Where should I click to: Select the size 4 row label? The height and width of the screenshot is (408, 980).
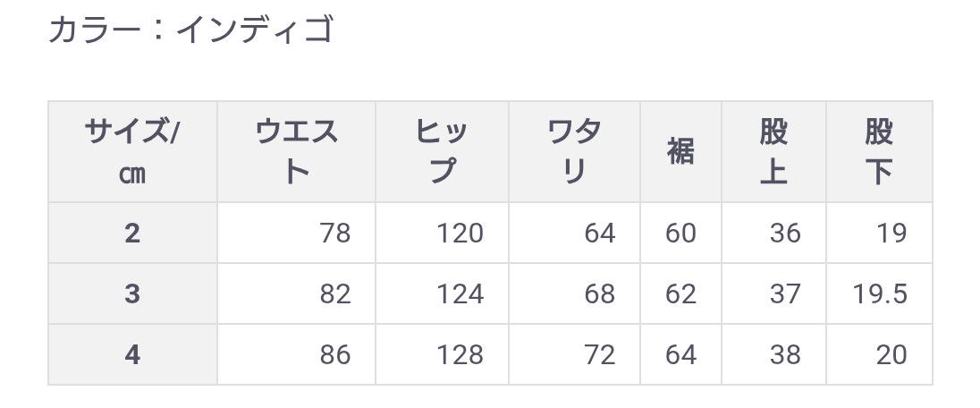coord(132,354)
